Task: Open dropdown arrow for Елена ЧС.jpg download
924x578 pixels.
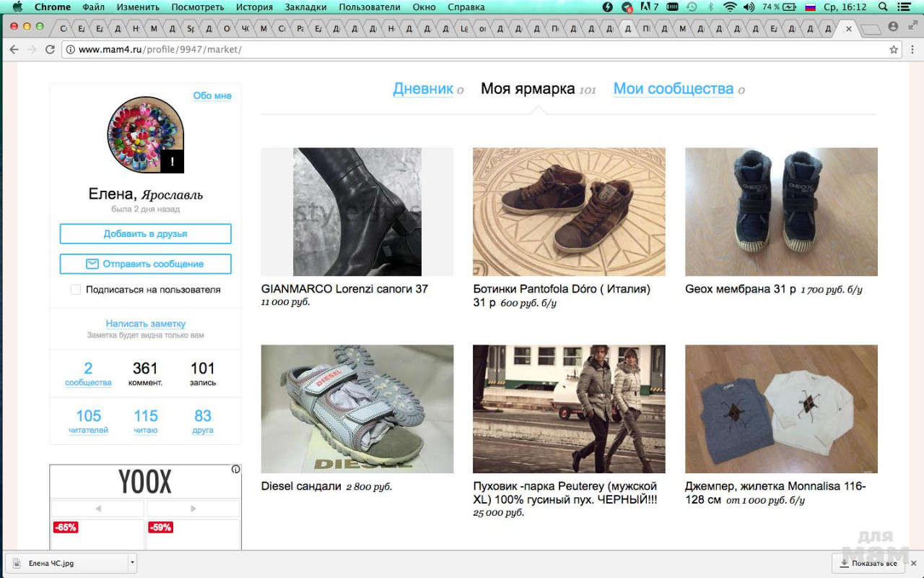Action: (131, 563)
